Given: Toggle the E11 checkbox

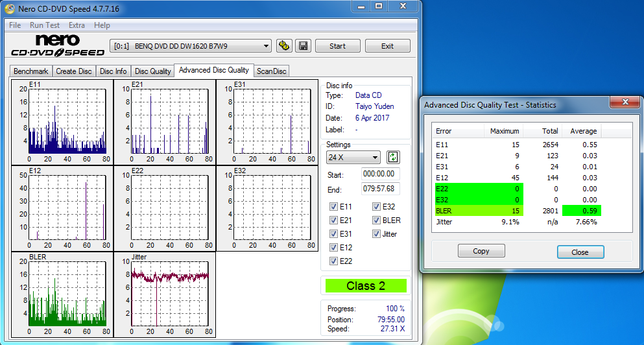Looking at the screenshot, I should [333, 207].
